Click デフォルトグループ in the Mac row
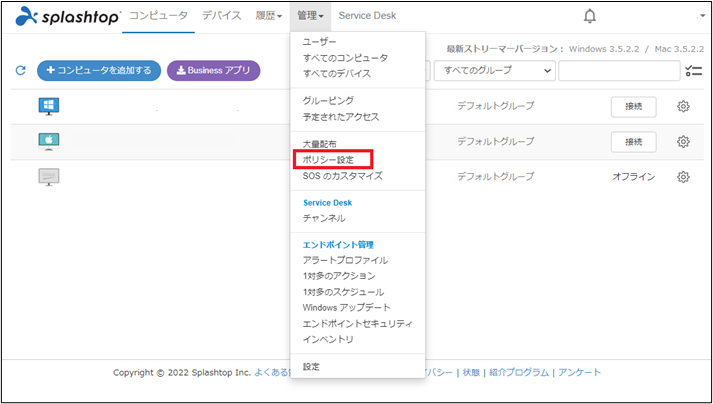The image size is (713, 404). pos(496,141)
